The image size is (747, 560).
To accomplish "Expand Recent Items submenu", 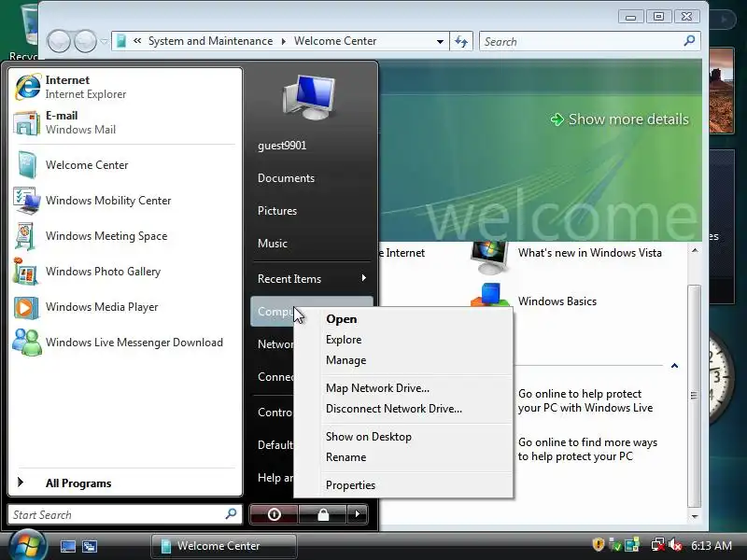I will click(312, 278).
